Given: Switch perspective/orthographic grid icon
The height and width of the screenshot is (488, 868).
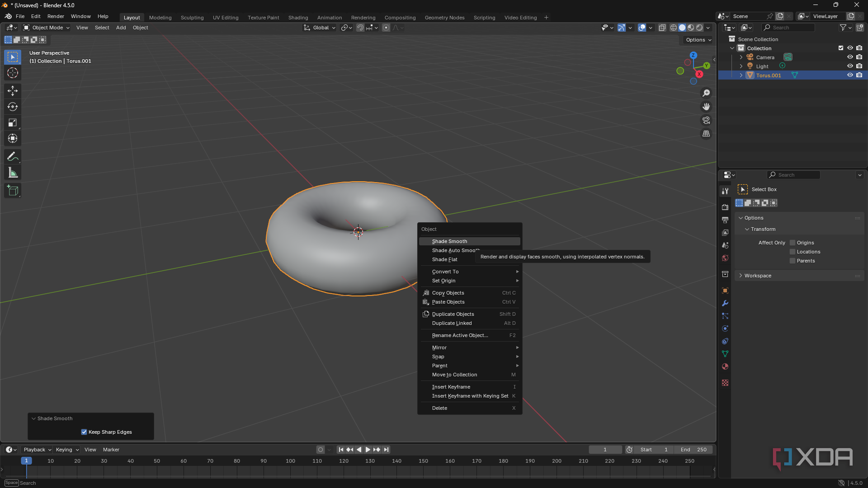Looking at the screenshot, I should (x=706, y=134).
